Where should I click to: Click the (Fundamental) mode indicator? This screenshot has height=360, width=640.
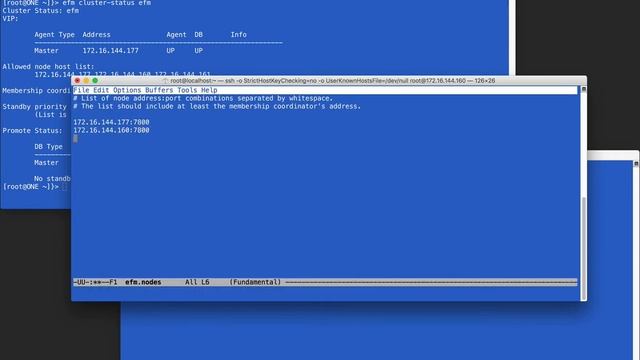(255, 282)
